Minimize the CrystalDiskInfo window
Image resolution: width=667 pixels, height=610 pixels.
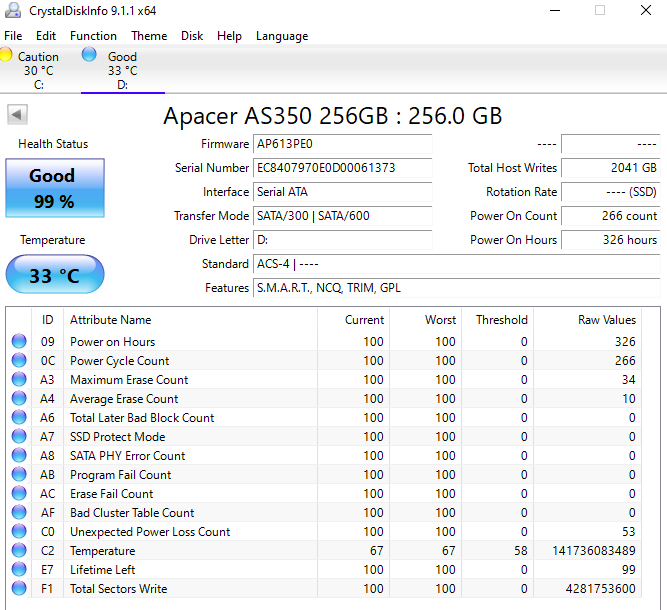(x=555, y=10)
